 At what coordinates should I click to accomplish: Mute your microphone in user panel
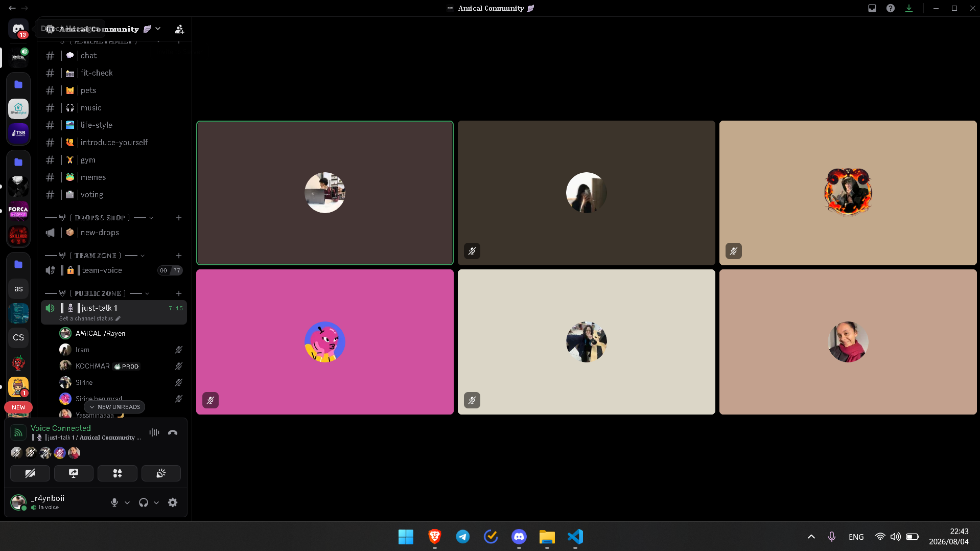coord(114,502)
